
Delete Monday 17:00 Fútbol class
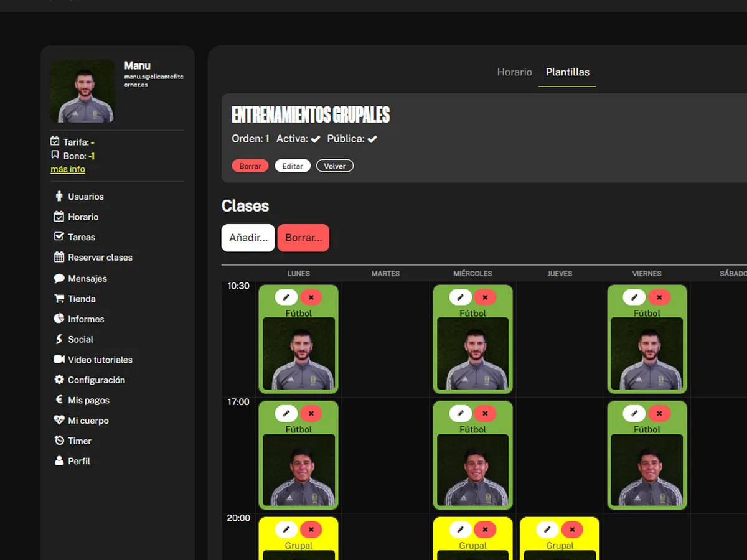[x=311, y=413]
